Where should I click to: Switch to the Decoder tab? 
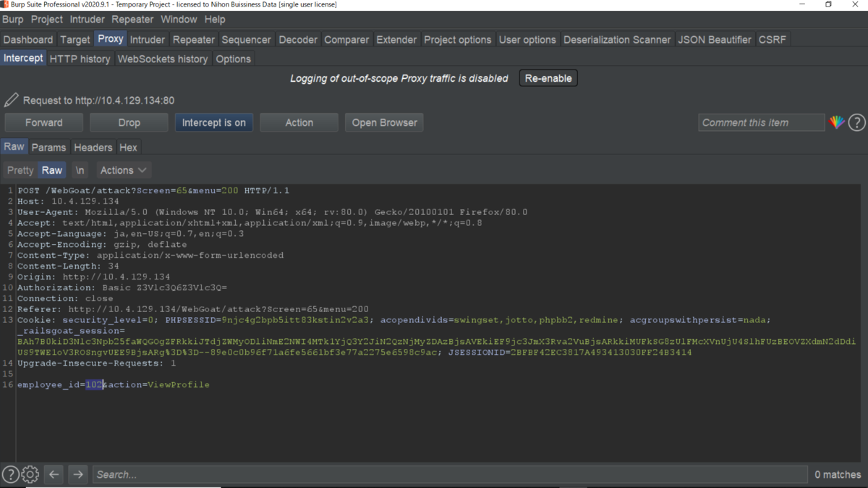[297, 39]
